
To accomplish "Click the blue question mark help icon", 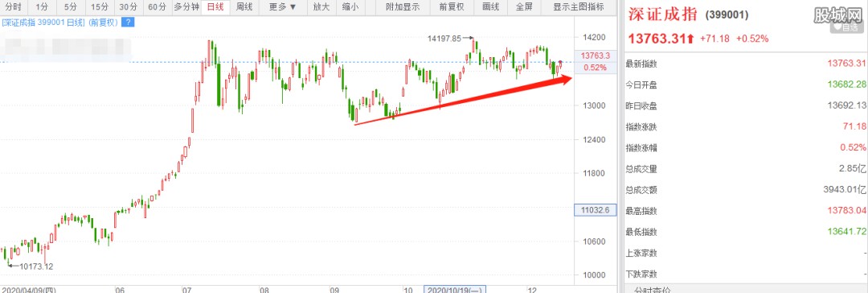I will point(129,23).
